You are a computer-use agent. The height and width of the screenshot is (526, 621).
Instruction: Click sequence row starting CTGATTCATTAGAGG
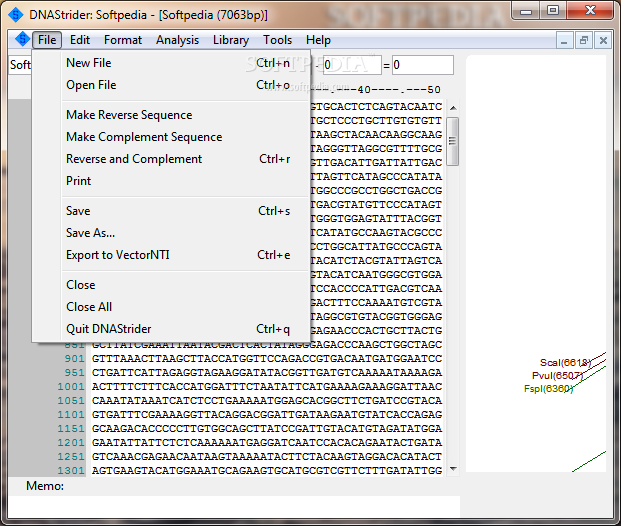pyautogui.click(x=267, y=373)
